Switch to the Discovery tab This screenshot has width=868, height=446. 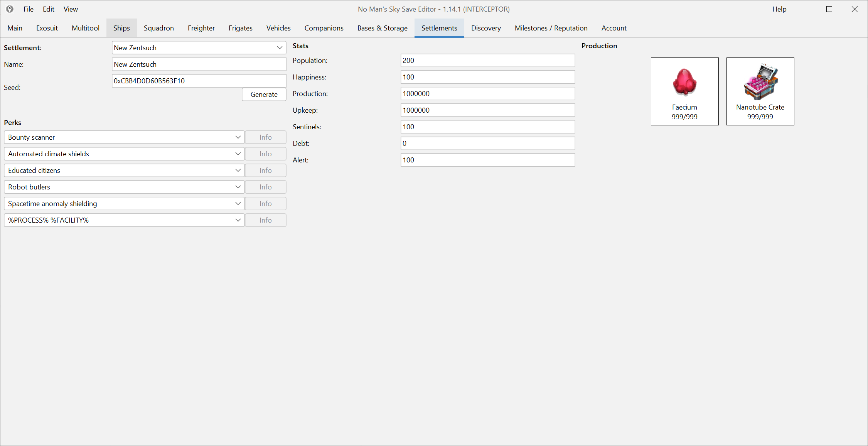[486, 28]
